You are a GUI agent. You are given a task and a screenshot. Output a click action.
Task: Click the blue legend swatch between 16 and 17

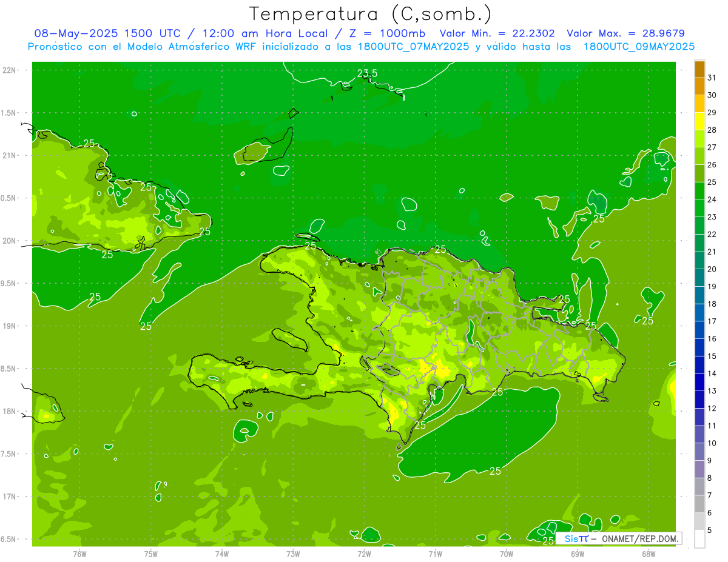pyautogui.click(x=699, y=330)
